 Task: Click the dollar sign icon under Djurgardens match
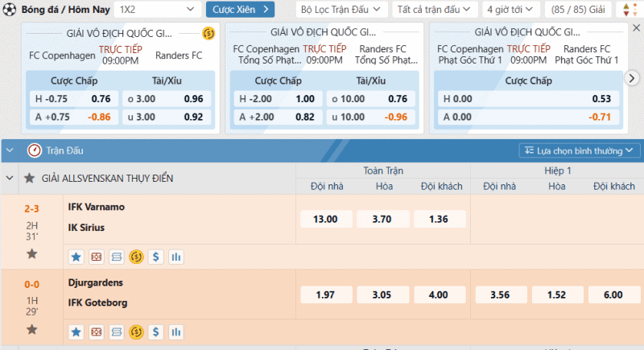pyautogui.click(x=156, y=331)
